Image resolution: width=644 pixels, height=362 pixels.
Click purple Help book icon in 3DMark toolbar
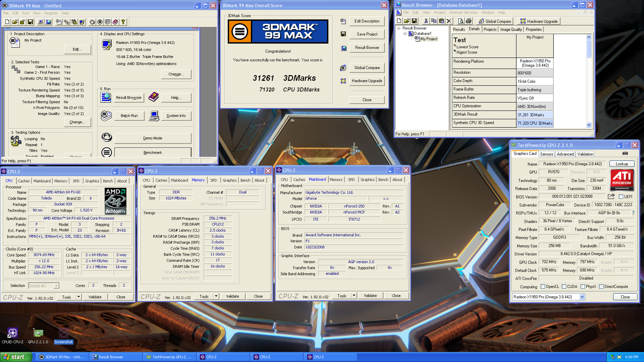tap(115, 22)
